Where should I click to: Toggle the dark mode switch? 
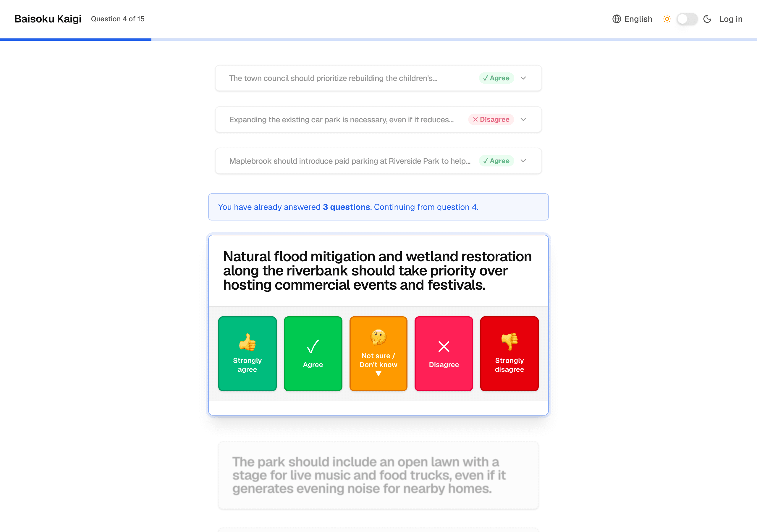point(687,19)
